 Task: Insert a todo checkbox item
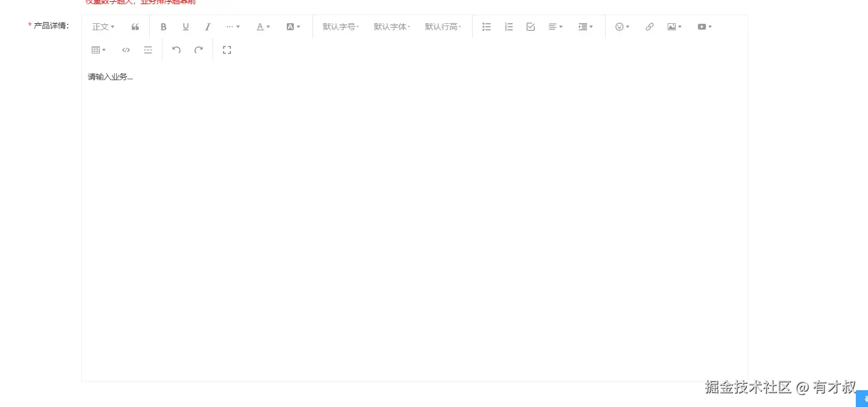click(531, 27)
